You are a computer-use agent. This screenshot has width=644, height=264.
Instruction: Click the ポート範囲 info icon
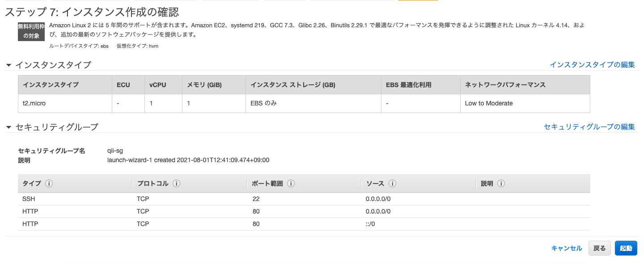[x=291, y=183]
